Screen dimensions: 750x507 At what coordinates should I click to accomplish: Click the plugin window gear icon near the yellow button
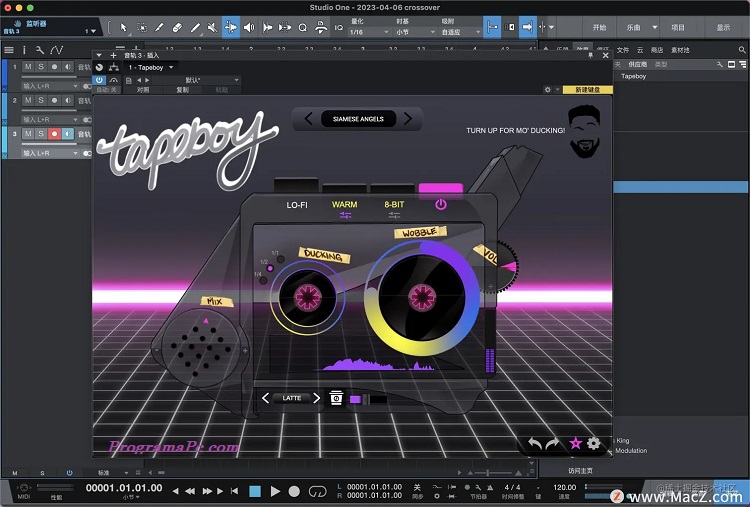coord(548,89)
